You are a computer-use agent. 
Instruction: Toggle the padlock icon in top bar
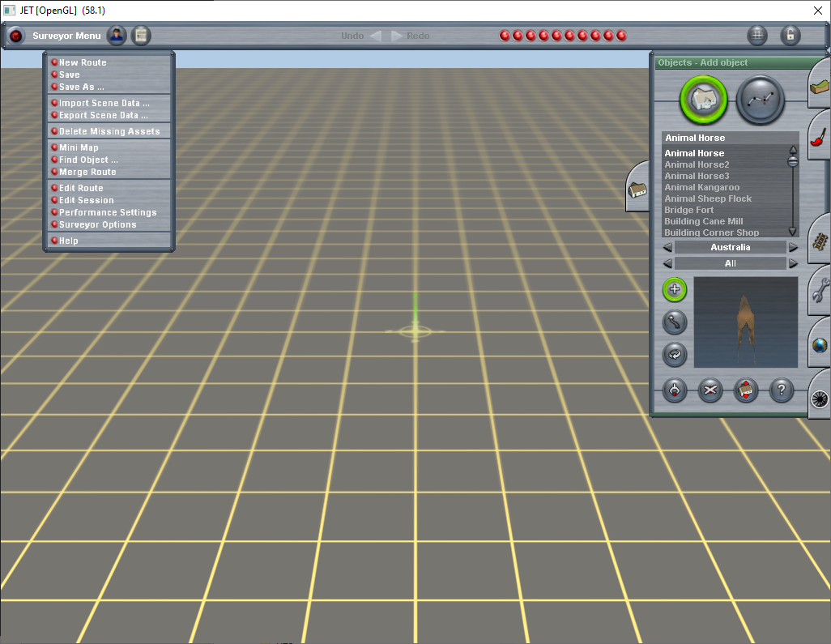tap(791, 36)
